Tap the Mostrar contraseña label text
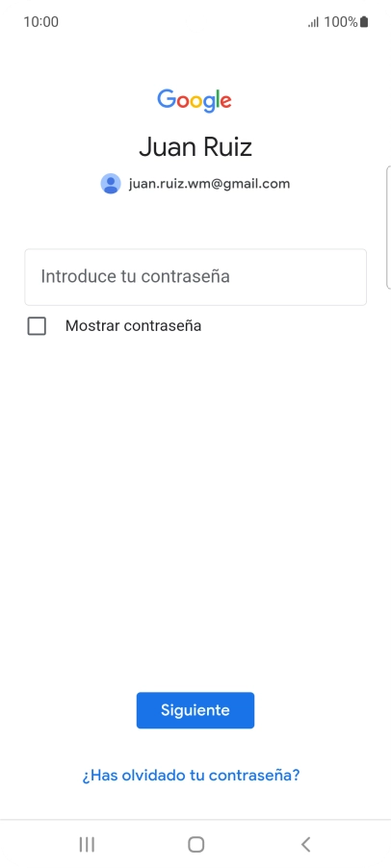The width and height of the screenshot is (391, 868). tap(133, 326)
